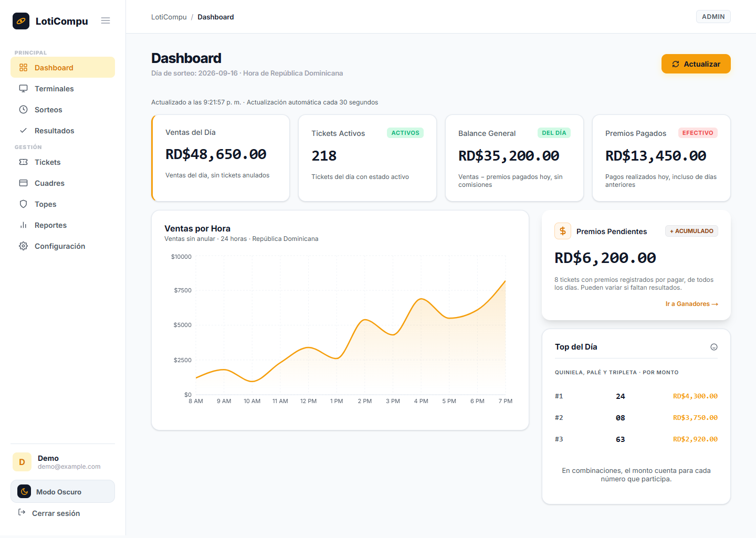Click the Reportes bar chart icon
The width and height of the screenshot is (756, 538).
pyautogui.click(x=23, y=225)
